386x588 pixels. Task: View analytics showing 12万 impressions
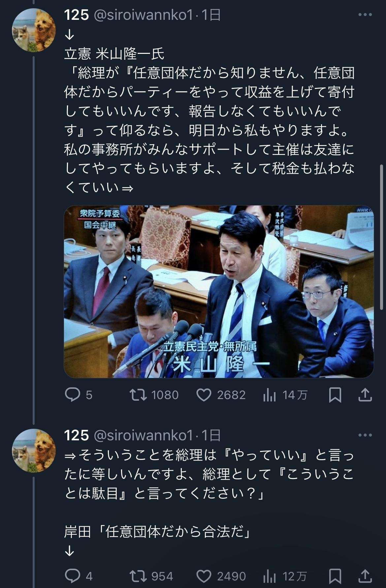click(285, 576)
